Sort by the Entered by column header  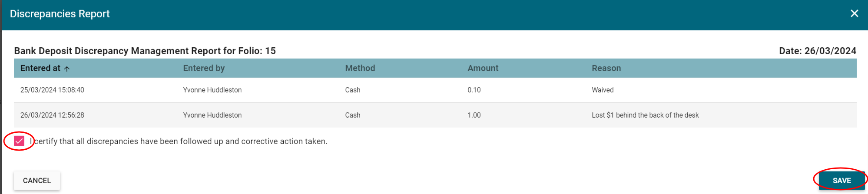204,68
